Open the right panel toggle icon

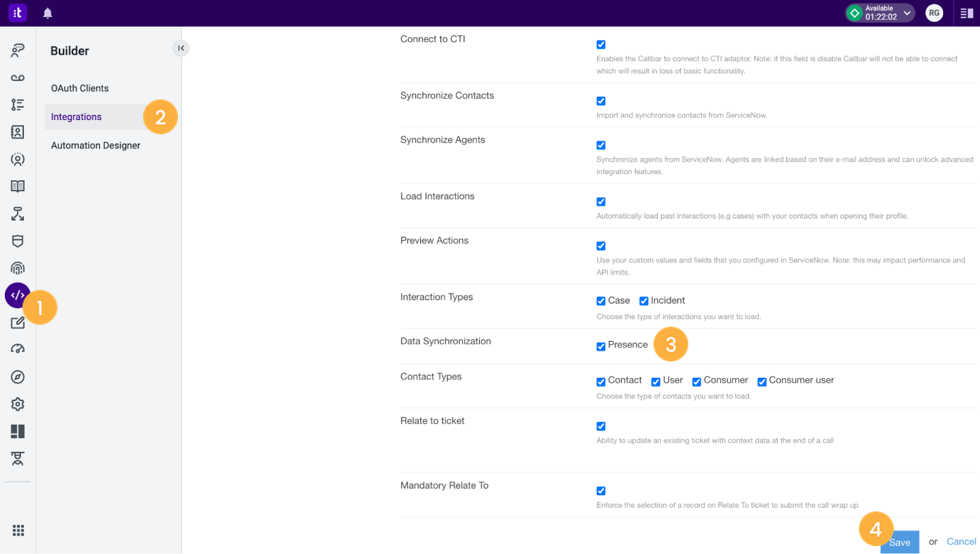[967, 13]
